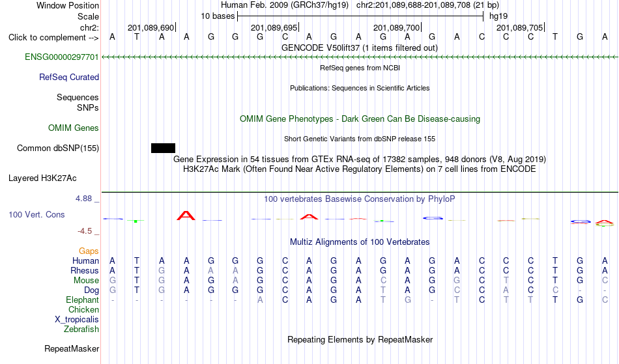Open the OMIM Genes track label
Image resolution: width=619 pixels, height=364 pixels.
pyautogui.click(x=74, y=128)
